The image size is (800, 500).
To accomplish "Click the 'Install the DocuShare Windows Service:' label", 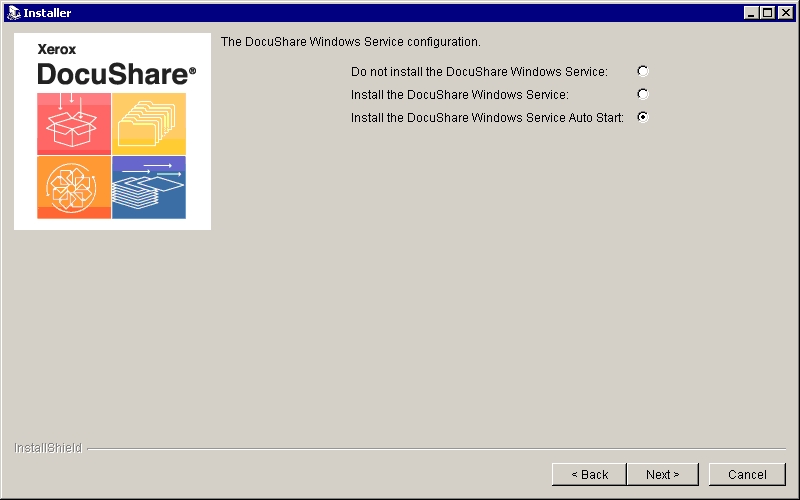I will [x=460, y=95].
